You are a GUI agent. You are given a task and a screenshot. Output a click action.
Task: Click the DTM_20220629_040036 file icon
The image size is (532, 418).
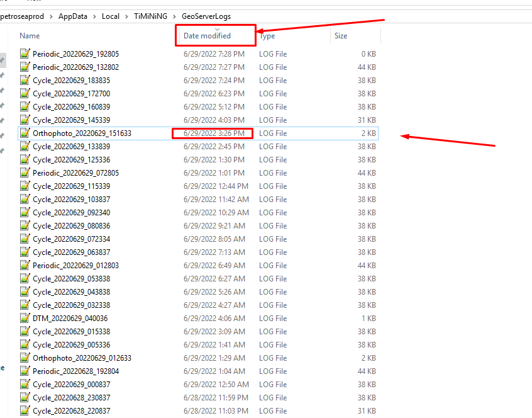(25, 319)
